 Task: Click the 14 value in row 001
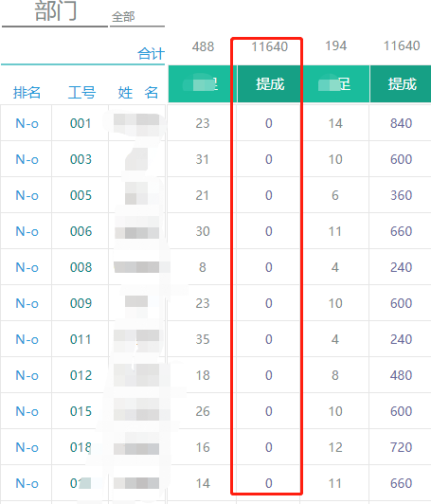tap(335, 123)
